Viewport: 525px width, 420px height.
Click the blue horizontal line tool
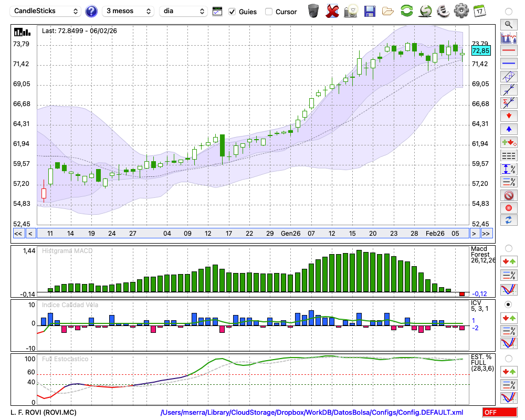(x=508, y=64)
